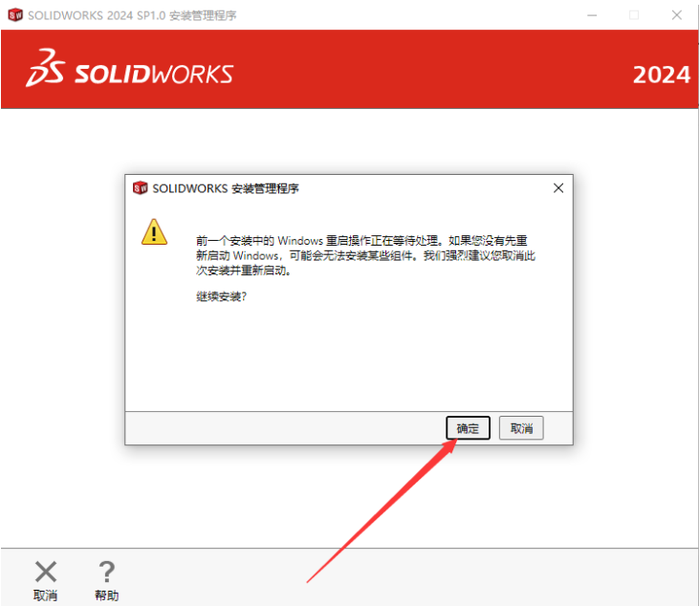
Task: Click the dialog's 取消 button
Action: 521,428
